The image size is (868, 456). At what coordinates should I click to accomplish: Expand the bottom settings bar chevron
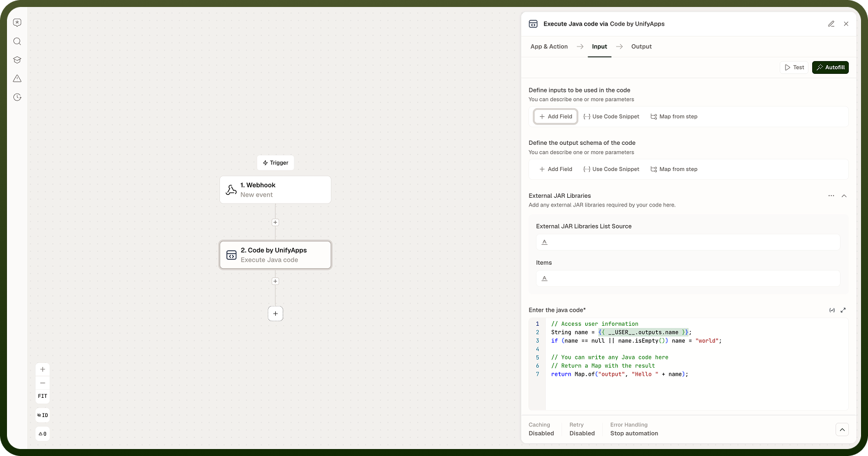click(842, 429)
